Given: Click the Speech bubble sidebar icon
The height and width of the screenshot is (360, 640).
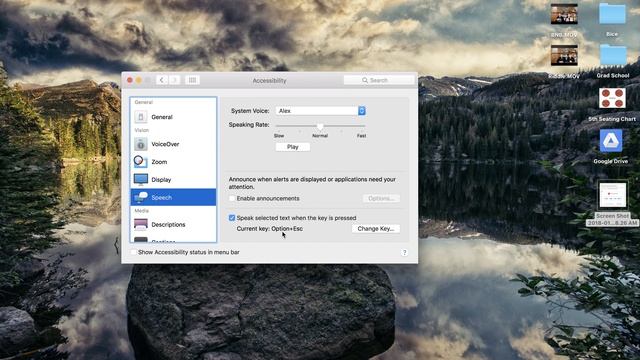Looking at the screenshot, I should point(141,197).
